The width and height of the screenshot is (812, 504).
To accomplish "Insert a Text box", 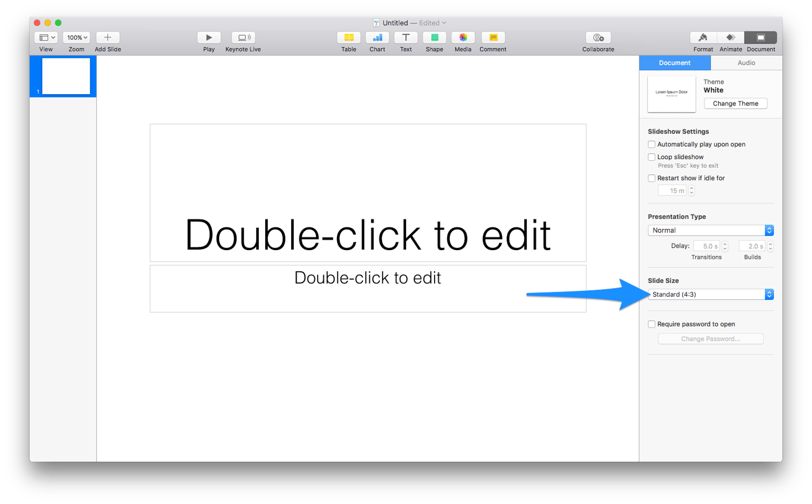I will [x=406, y=38].
